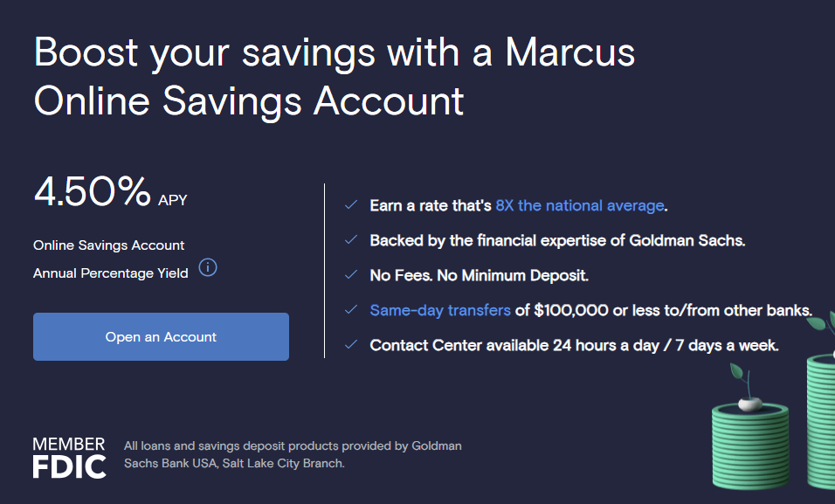The width and height of the screenshot is (835, 504).
Task: Open the 8X the national average link
Action: coord(579,206)
